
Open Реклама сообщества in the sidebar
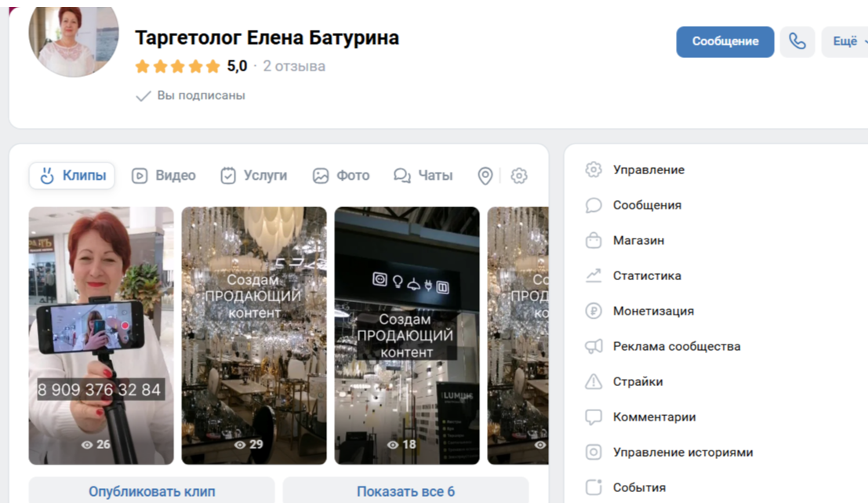676,346
